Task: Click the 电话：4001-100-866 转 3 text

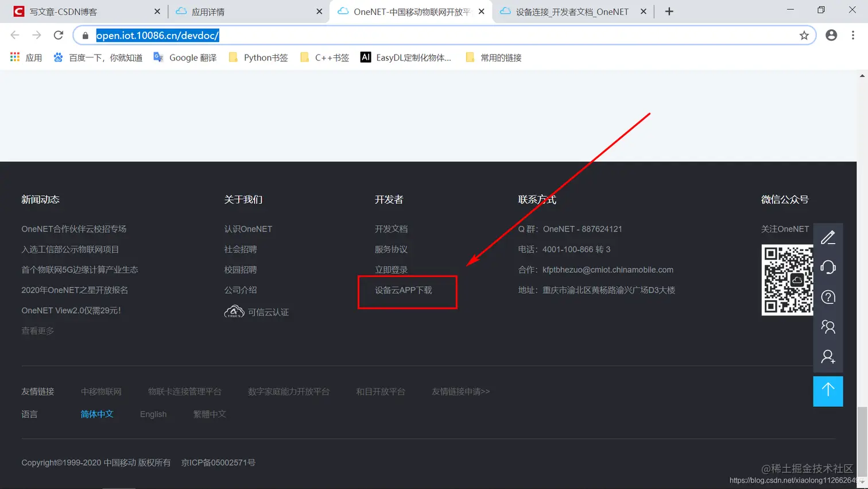Action: [564, 249]
